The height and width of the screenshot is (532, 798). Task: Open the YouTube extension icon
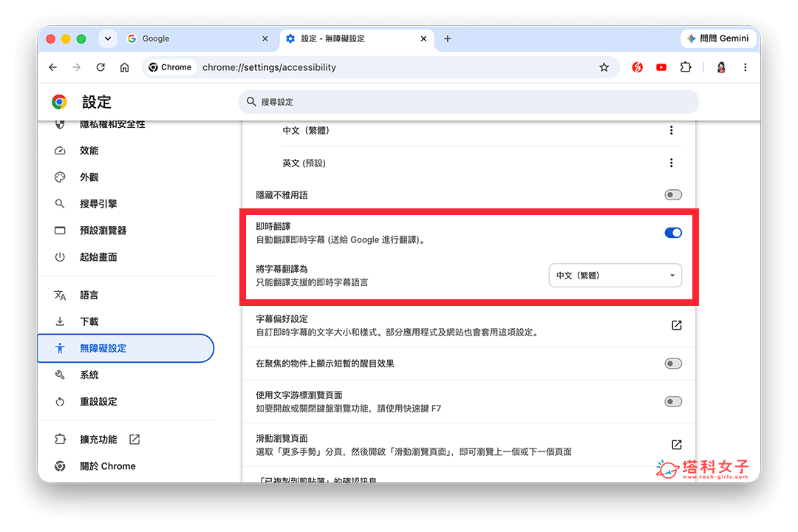(x=661, y=67)
